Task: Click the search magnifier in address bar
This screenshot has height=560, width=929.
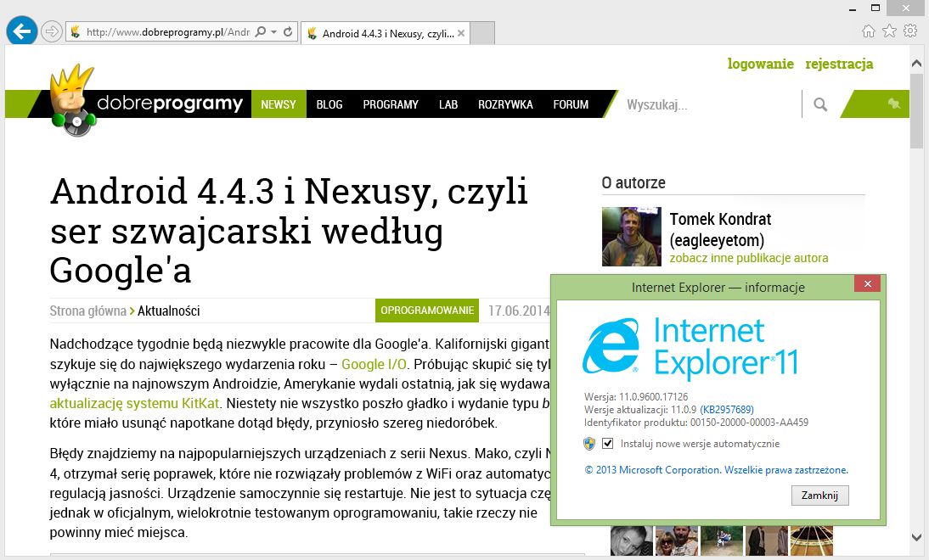Action: tap(260, 31)
